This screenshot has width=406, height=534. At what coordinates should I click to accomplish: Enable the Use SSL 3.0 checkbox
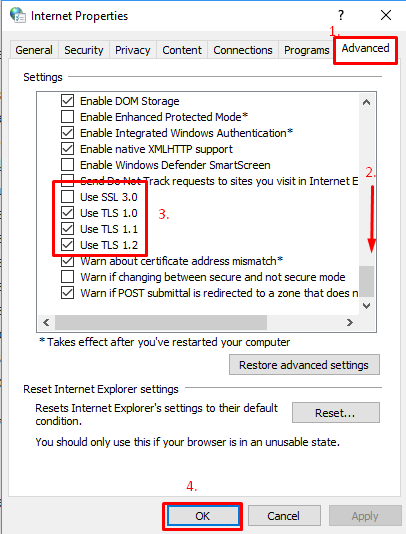tap(67, 197)
